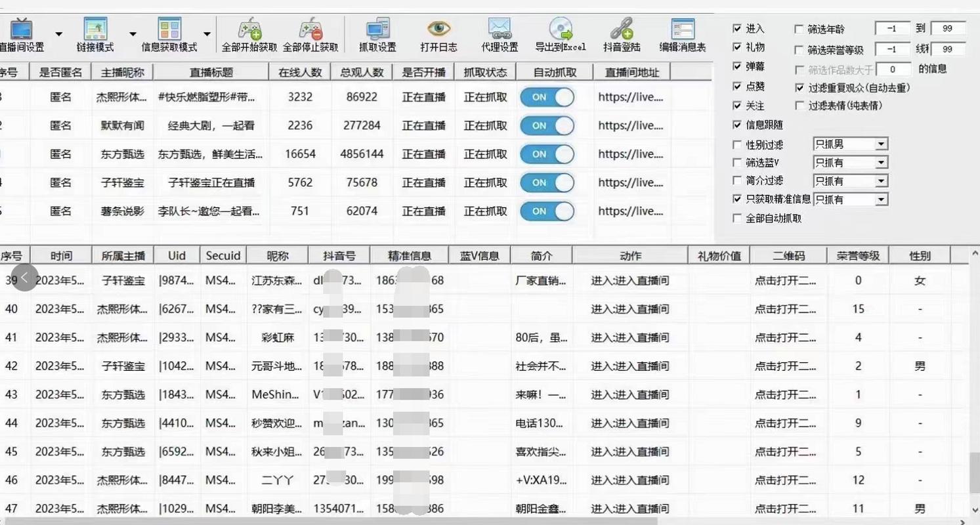Image resolution: width=980 pixels, height=525 pixels.
Task: Enable the 性别过滤 checkbox
Action: click(x=737, y=144)
